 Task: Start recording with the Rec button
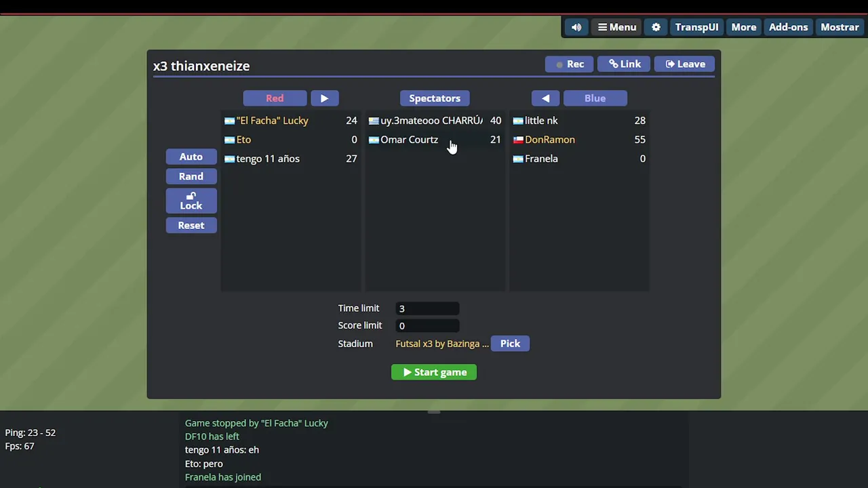[570, 64]
